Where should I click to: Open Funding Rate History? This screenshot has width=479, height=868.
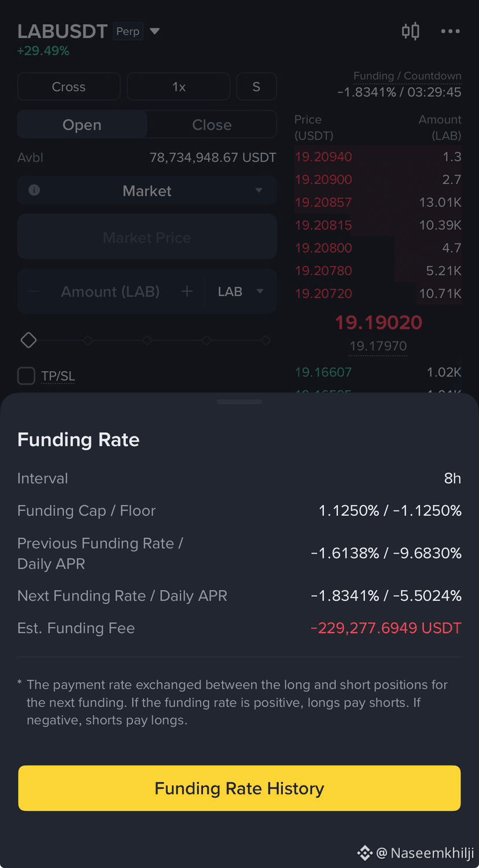point(239,788)
